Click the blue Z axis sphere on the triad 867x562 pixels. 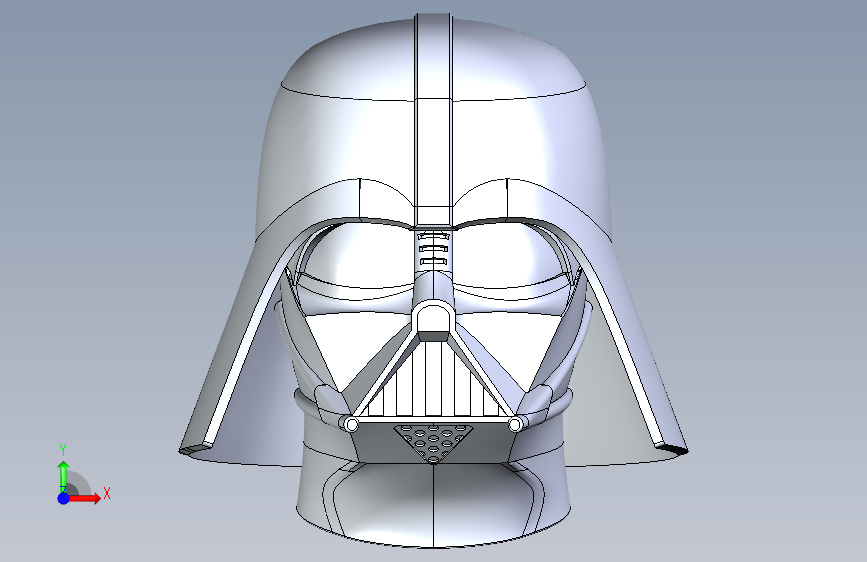(x=64, y=498)
